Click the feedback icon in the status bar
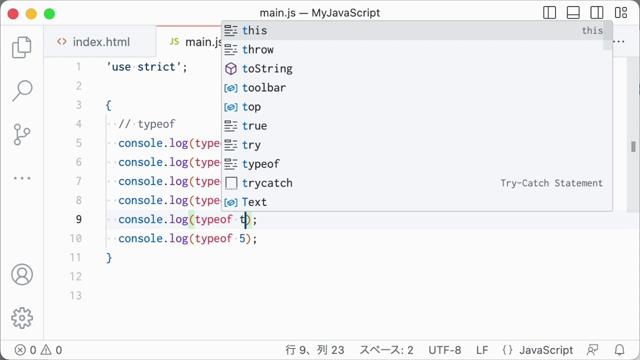 [592, 350]
